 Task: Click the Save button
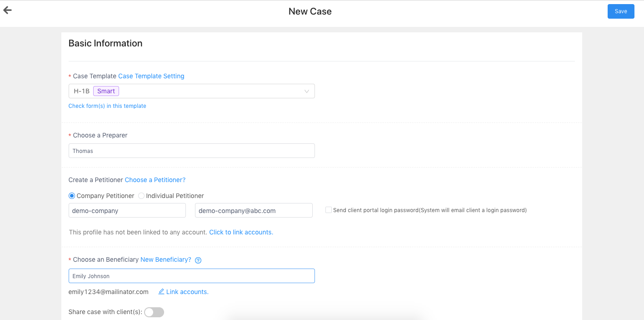coord(620,11)
